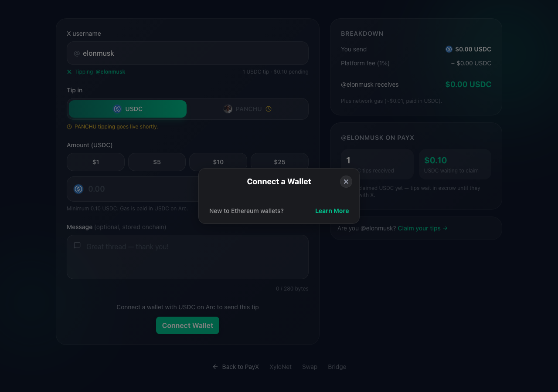Image resolution: width=558 pixels, height=392 pixels.
Task: Close the Connect a Wallet dialog
Action: [346, 182]
